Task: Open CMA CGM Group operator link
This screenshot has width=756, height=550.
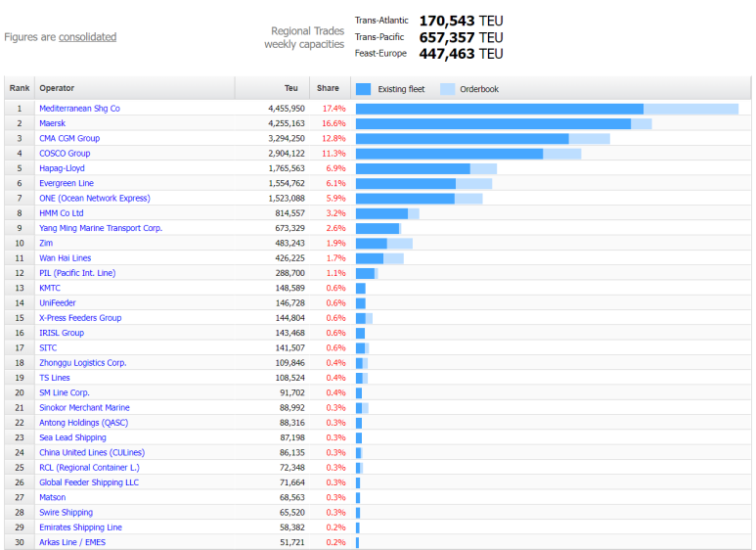Action: tap(69, 138)
